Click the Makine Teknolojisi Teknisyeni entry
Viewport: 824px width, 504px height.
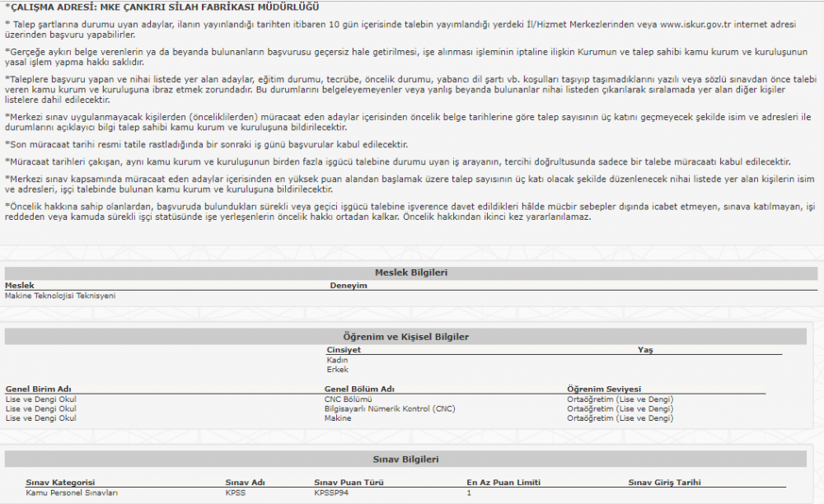click(x=60, y=296)
